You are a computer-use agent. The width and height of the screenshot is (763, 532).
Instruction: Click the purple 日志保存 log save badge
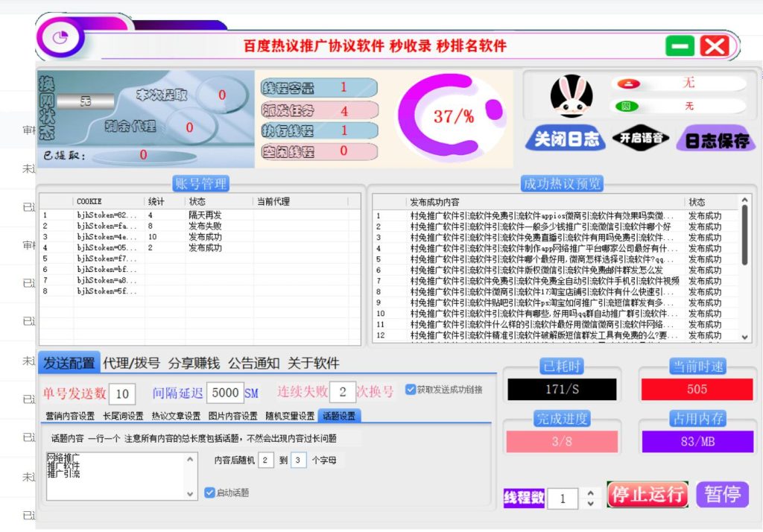[x=717, y=139]
